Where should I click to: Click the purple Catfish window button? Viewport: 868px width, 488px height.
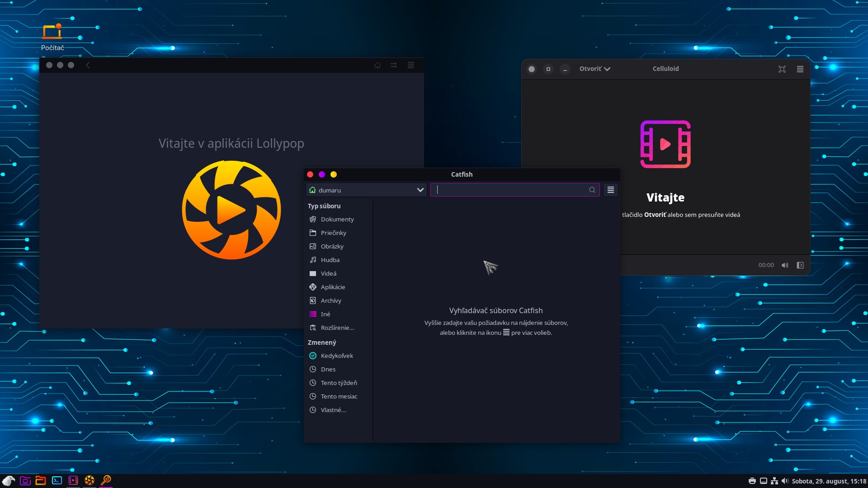coord(322,174)
